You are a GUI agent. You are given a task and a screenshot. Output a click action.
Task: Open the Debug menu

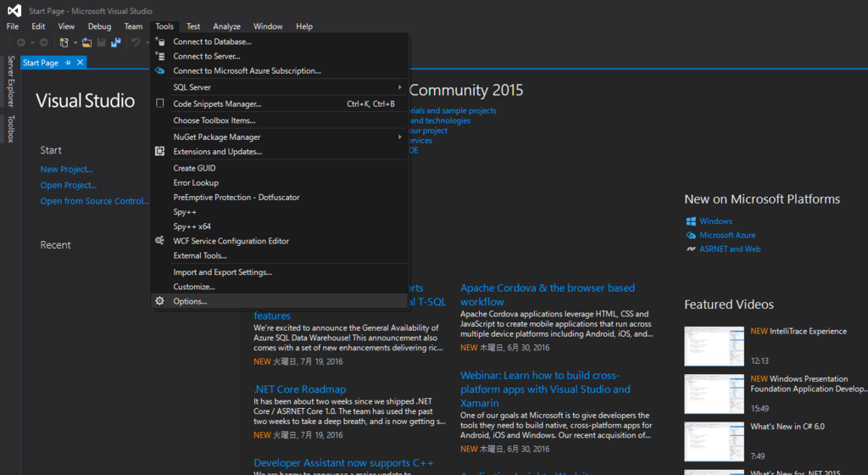point(99,26)
